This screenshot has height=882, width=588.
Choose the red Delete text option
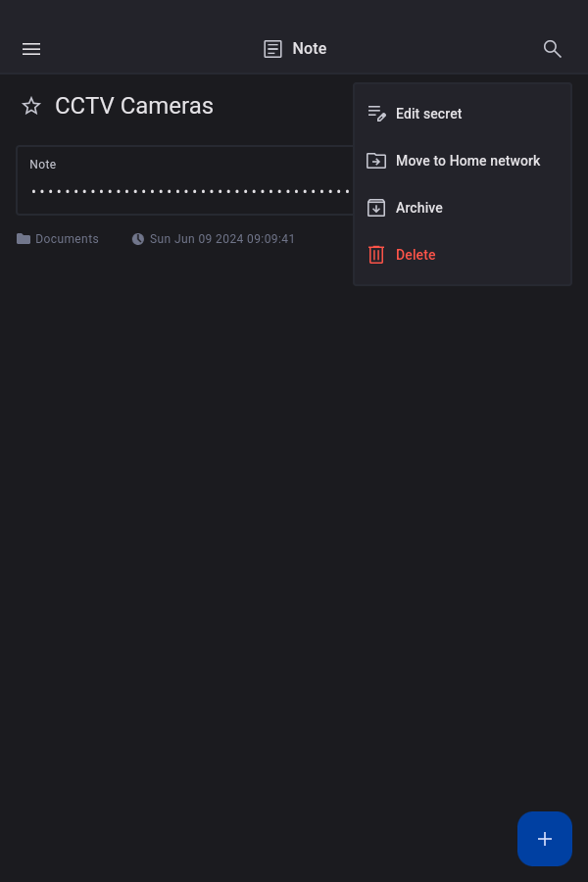coord(416,255)
